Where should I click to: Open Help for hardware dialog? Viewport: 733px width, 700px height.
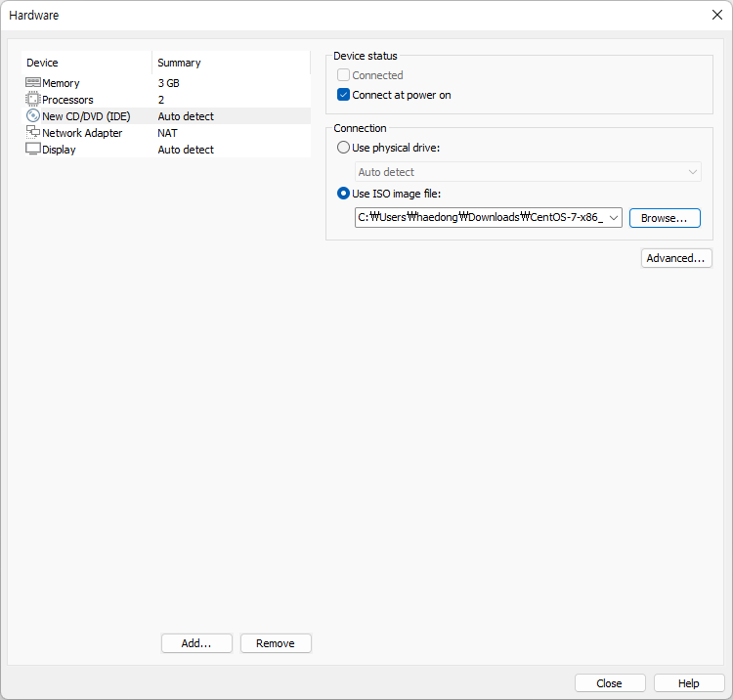pos(689,683)
